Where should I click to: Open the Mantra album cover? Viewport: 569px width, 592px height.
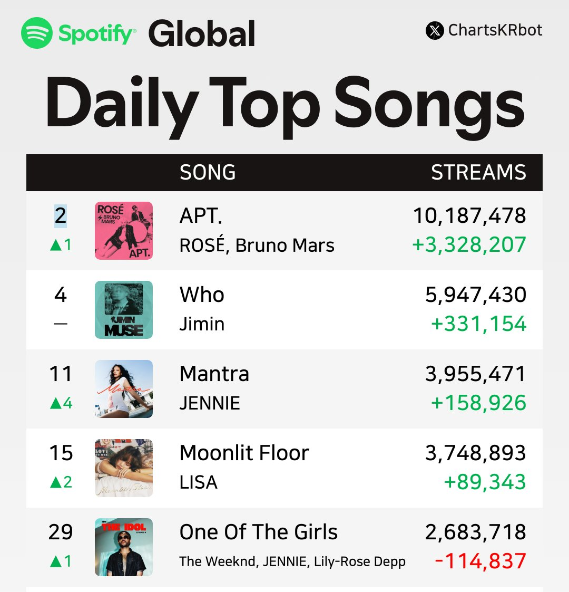point(124,389)
